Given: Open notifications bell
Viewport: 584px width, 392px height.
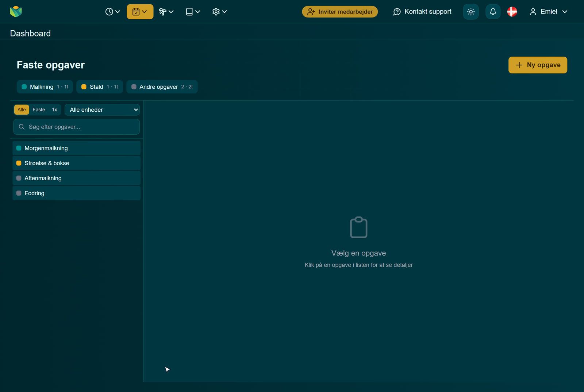Looking at the screenshot, I should pos(493,12).
